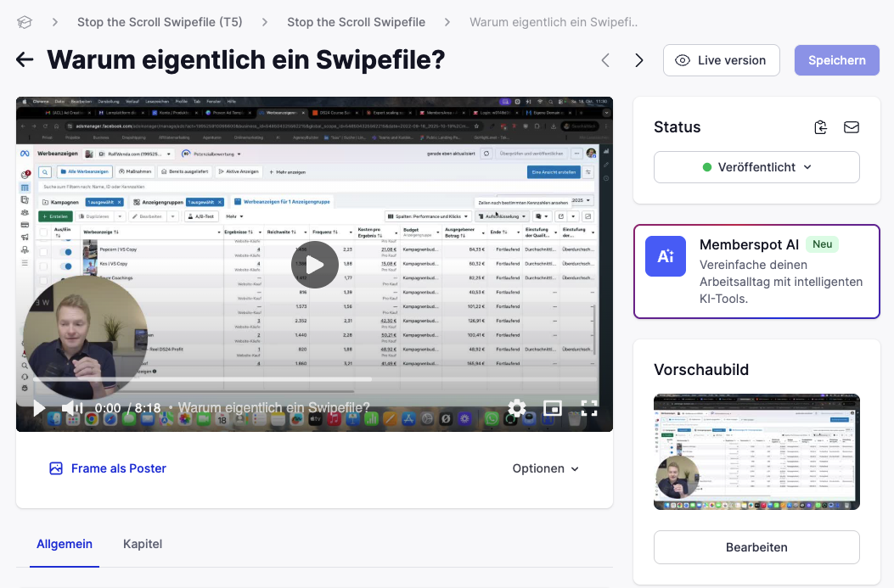Click Frame als Poster
Image resolution: width=894 pixels, height=588 pixels.
click(107, 468)
